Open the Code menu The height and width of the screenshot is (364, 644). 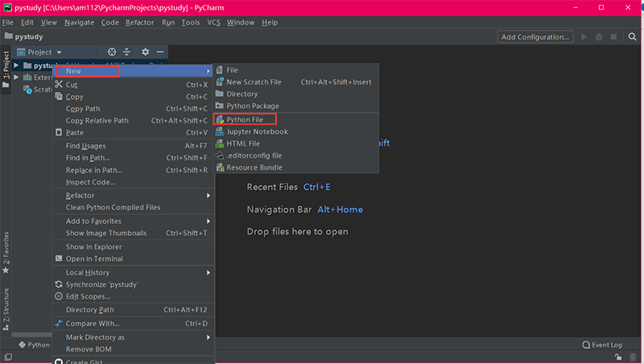110,23
